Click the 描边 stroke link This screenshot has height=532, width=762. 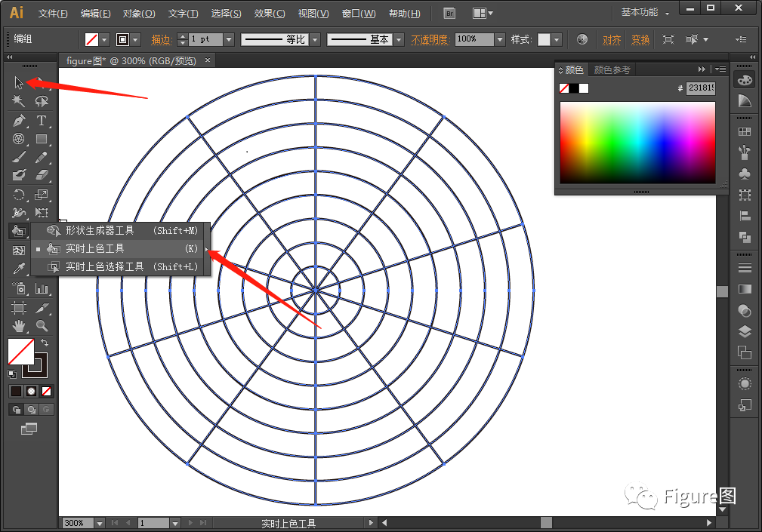coord(162,39)
